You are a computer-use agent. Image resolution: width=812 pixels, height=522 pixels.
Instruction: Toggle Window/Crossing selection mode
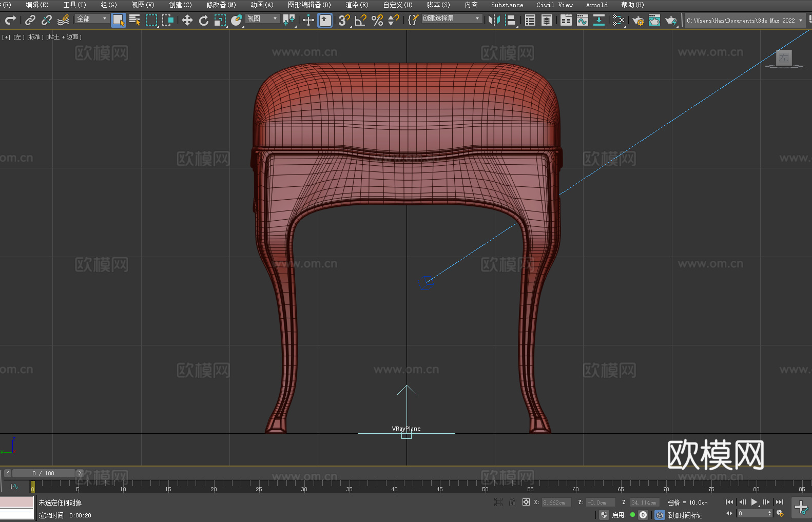(168, 20)
